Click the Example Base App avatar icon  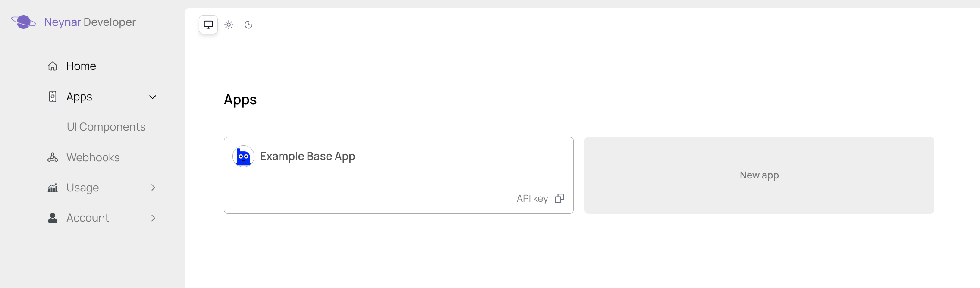(243, 156)
